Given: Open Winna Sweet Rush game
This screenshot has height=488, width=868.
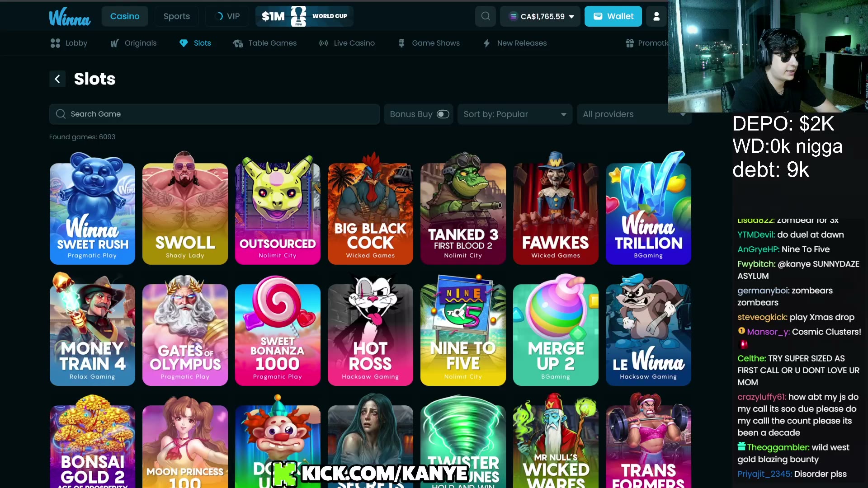Looking at the screenshot, I should click(x=92, y=208).
